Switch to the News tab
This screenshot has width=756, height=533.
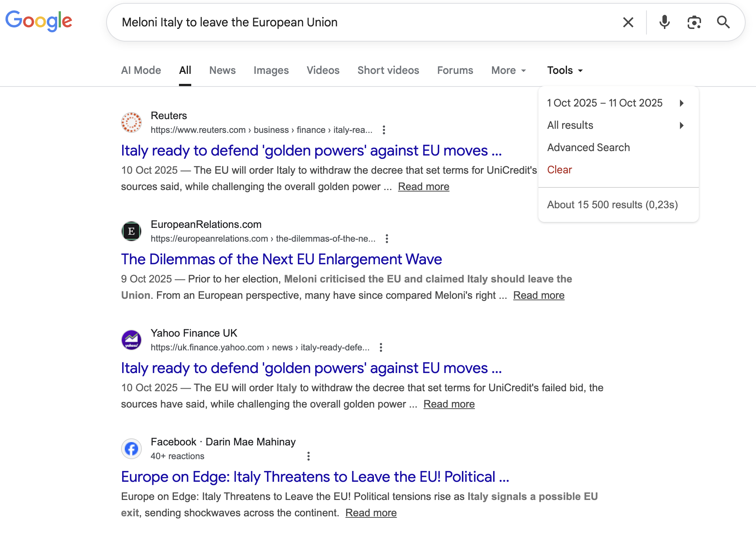click(222, 70)
